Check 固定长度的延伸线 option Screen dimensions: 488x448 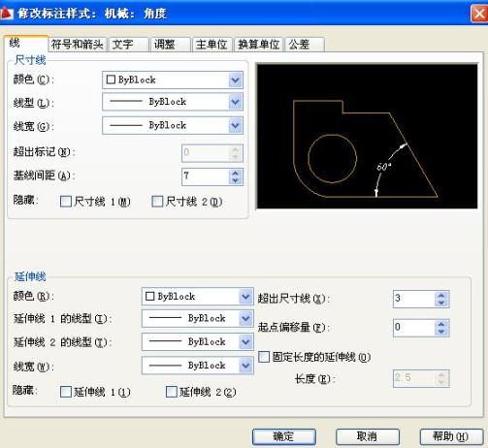point(264,357)
